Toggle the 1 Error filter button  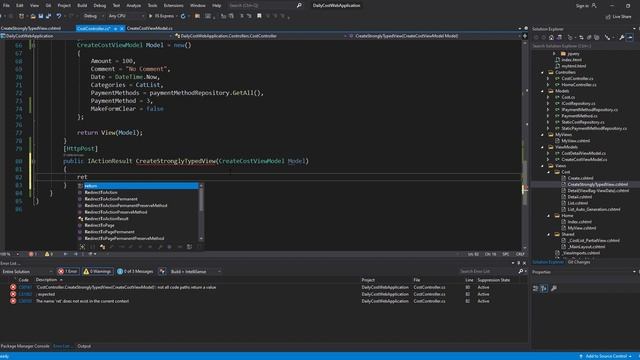(68, 271)
